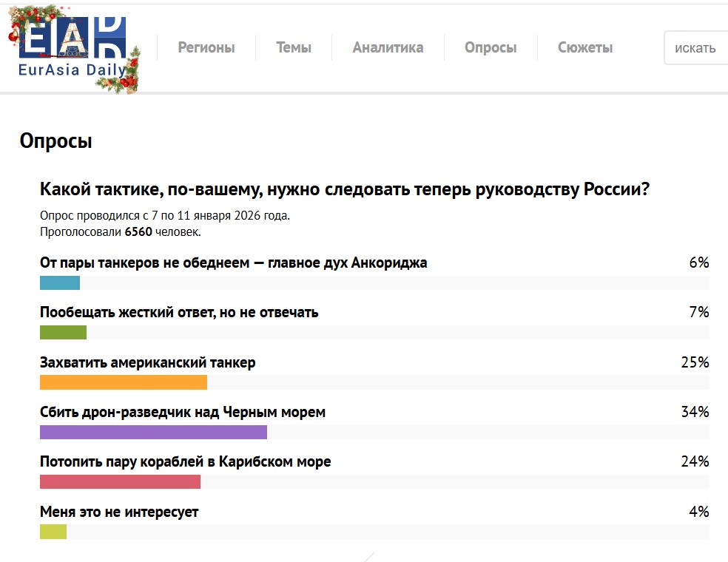Viewport: 728px width, 562px height.
Task: Click the blue 6% result bar
Action: (x=59, y=282)
